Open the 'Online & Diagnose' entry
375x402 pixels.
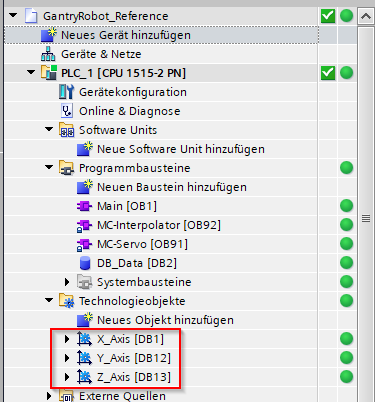130,111
